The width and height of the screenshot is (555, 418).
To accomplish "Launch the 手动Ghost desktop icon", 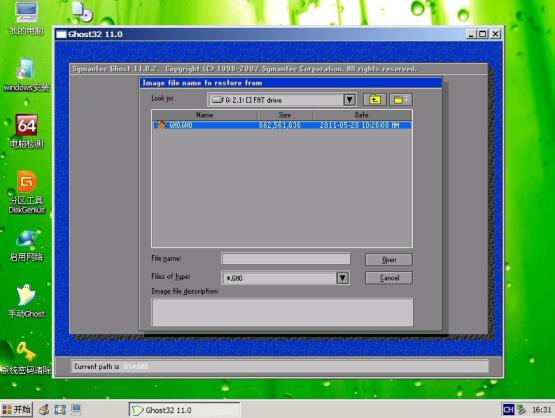I will pyautogui.click(x=26, y=301).
